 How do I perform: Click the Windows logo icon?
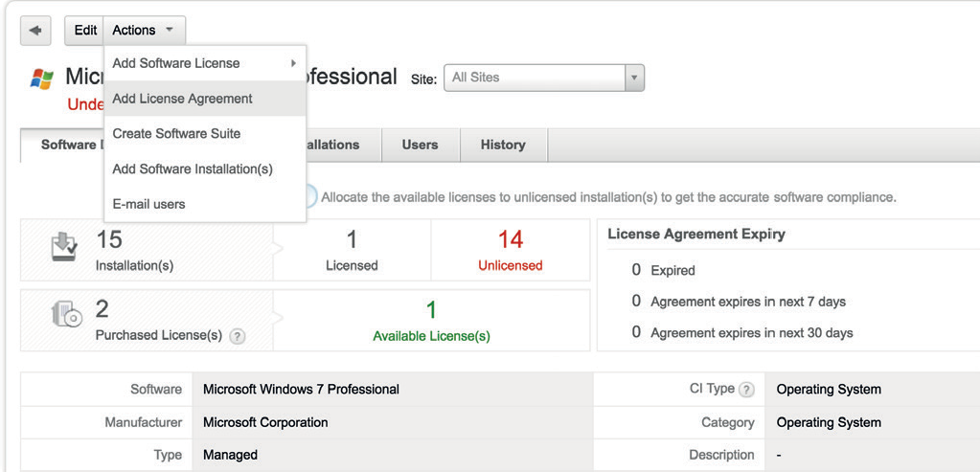pyautogui.click(x=41, y=79)
